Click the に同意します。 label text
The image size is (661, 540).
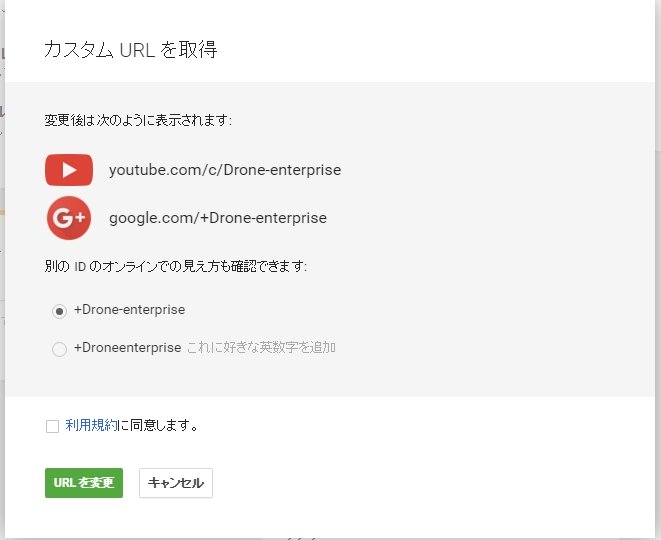coord(159,425)
